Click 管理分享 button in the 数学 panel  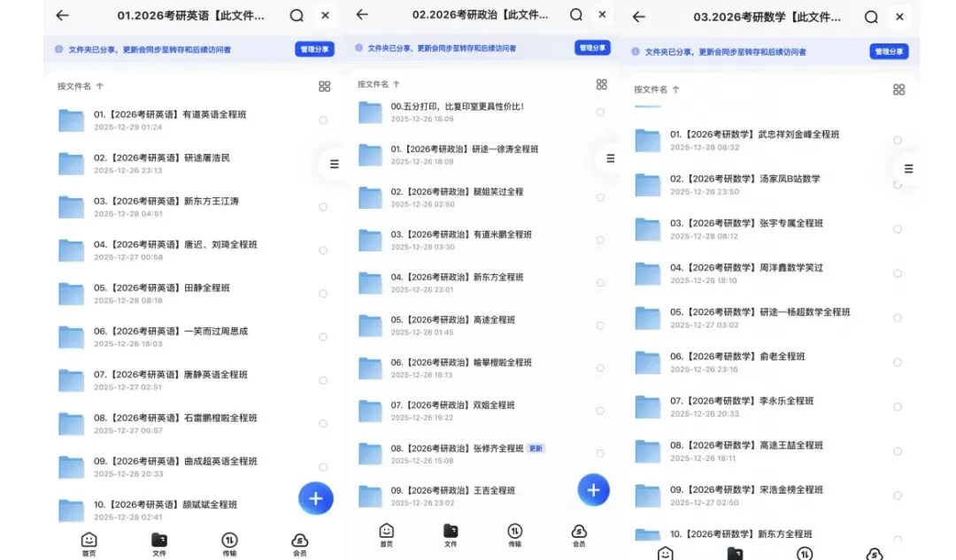(x=889, y=52)
